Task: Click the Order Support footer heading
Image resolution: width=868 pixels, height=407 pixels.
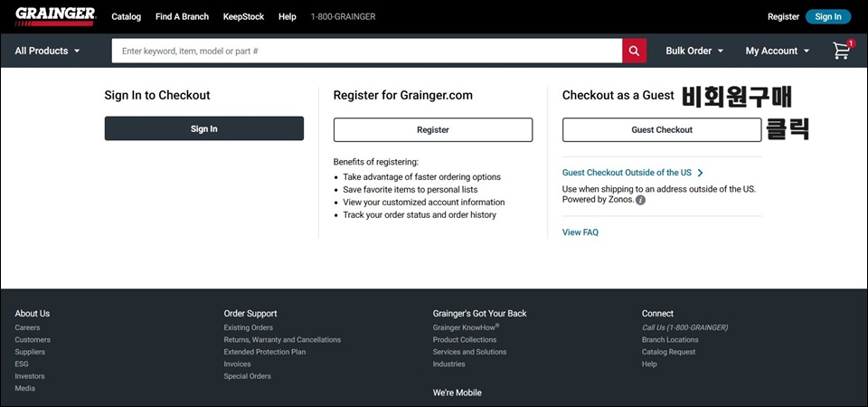Action: point(250,314)
